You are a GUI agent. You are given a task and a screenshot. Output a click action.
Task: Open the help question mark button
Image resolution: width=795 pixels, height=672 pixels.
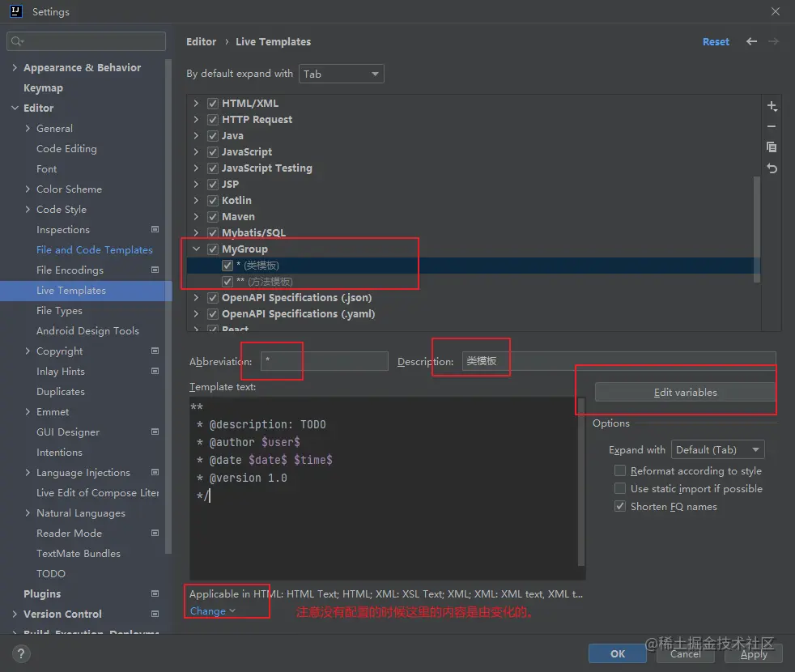point(21,653)
